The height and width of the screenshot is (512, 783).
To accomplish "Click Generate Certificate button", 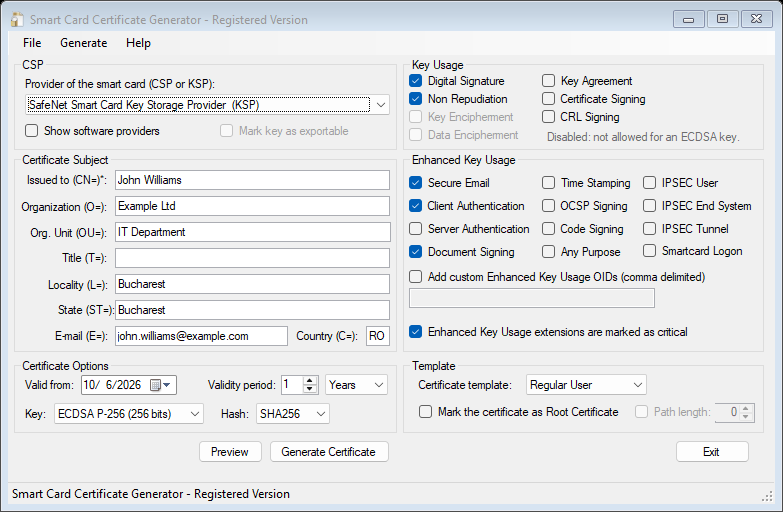I will [x=329, y=452].
